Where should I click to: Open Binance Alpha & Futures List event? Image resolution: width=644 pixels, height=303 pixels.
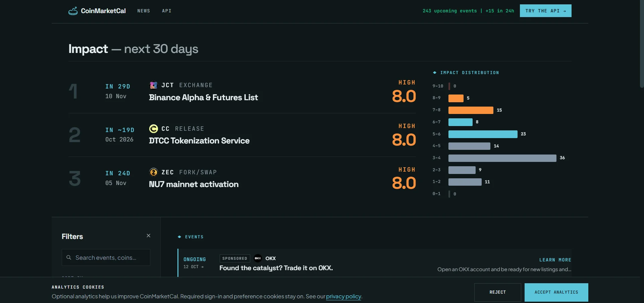(x=203, y=98)
